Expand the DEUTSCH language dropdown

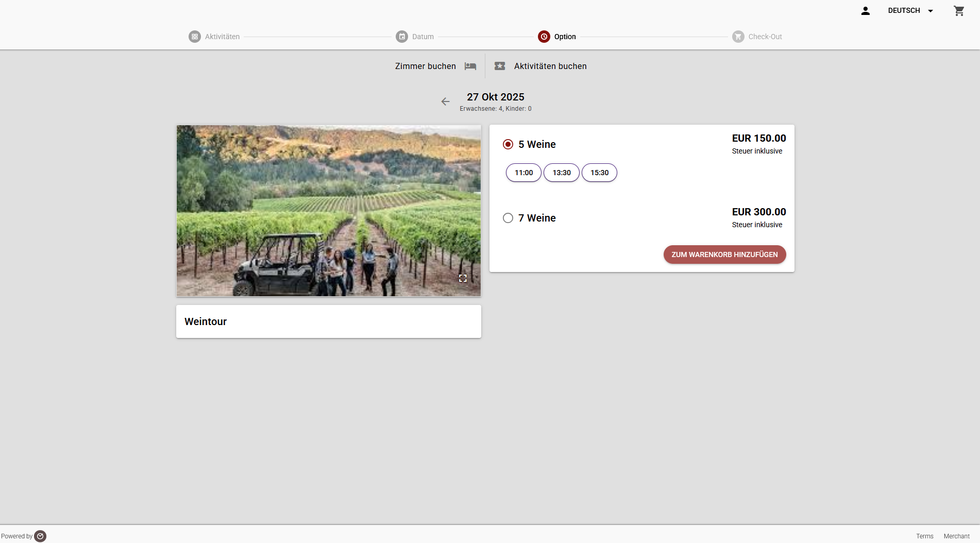(x=910, y=11)
